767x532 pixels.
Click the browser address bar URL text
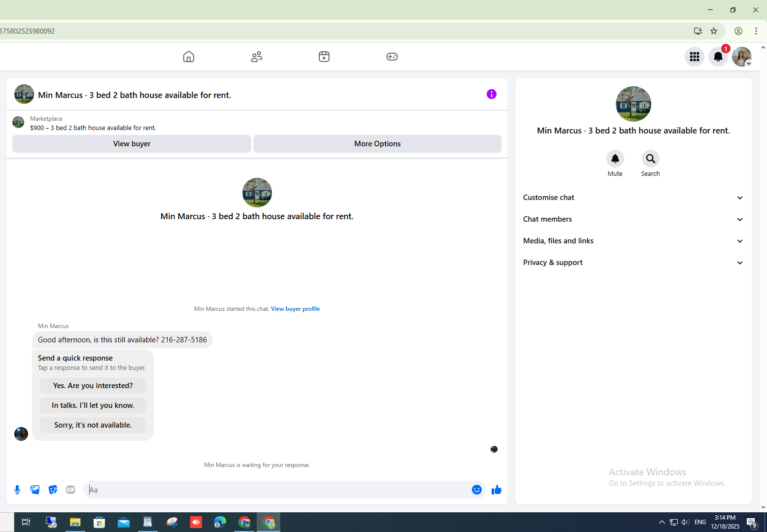click(28, 31)
